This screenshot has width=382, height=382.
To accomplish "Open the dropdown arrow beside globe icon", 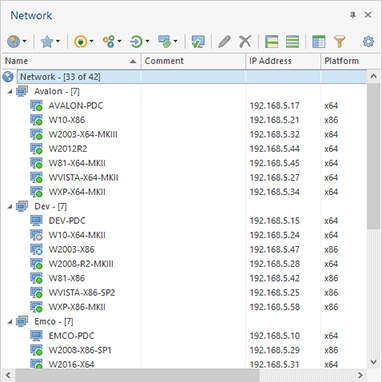I will click(x=25, y=42).
